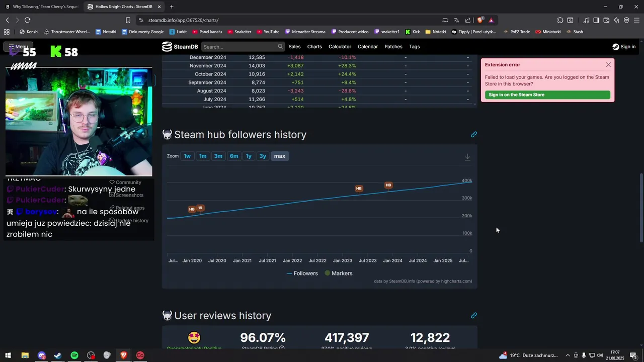Switch to the Why Silksong browser tab
The height and width of the screenshot is (362, 644).
tap(42, 7)
